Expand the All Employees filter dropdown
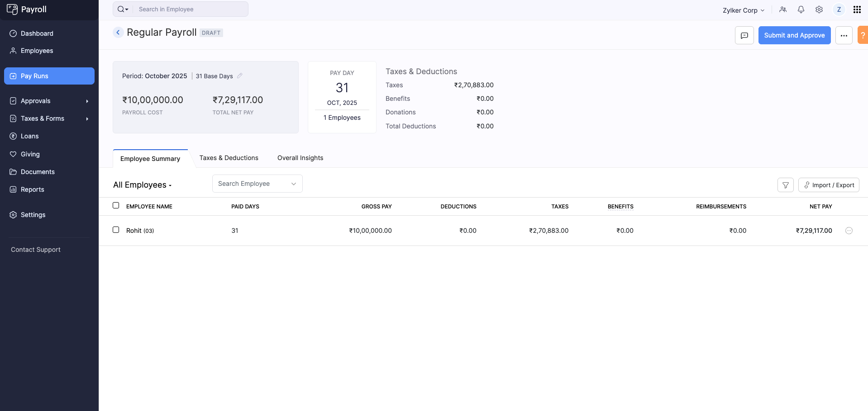868x411 pixels. (143, 185)
